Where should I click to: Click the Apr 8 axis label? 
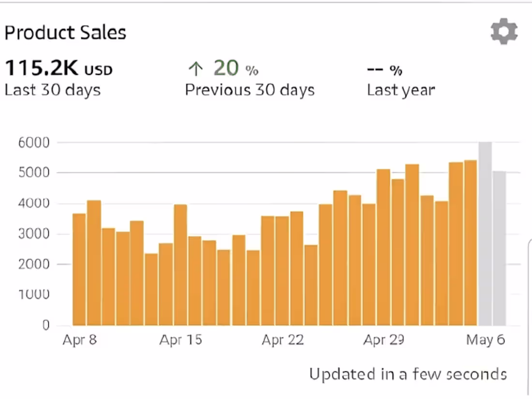click(x=80, y=340)
